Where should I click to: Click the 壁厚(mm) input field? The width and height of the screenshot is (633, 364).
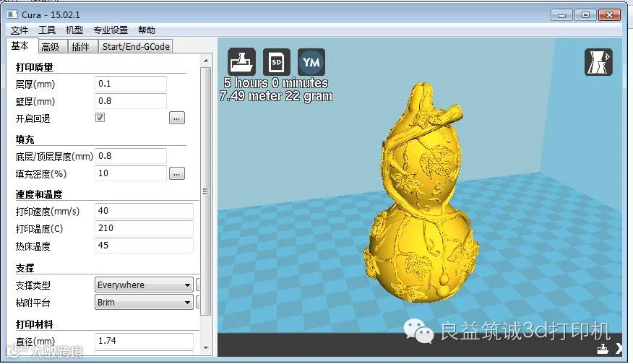(130, 101)
